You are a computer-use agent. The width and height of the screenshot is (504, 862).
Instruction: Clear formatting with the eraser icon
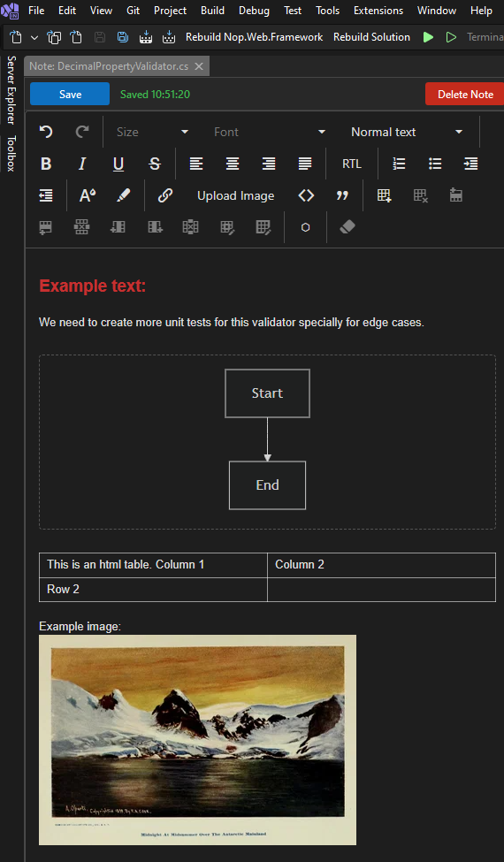[x=347, y=227]
